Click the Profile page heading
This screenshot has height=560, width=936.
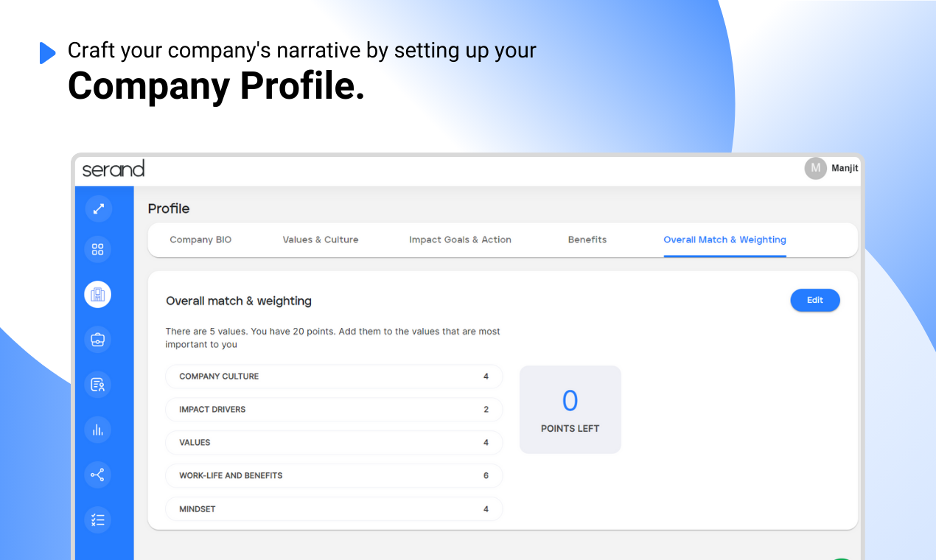click(x=169, y=209)
